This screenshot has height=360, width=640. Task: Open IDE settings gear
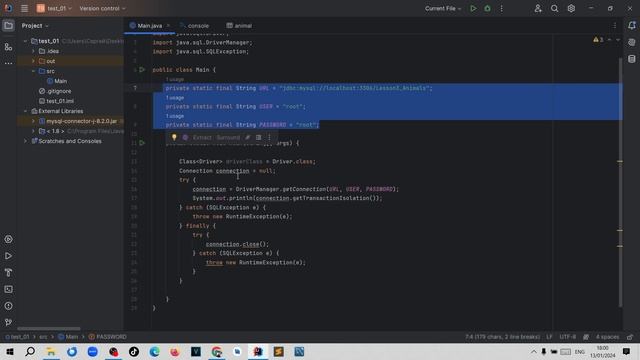pyautogui.click(x=571, y=8)
